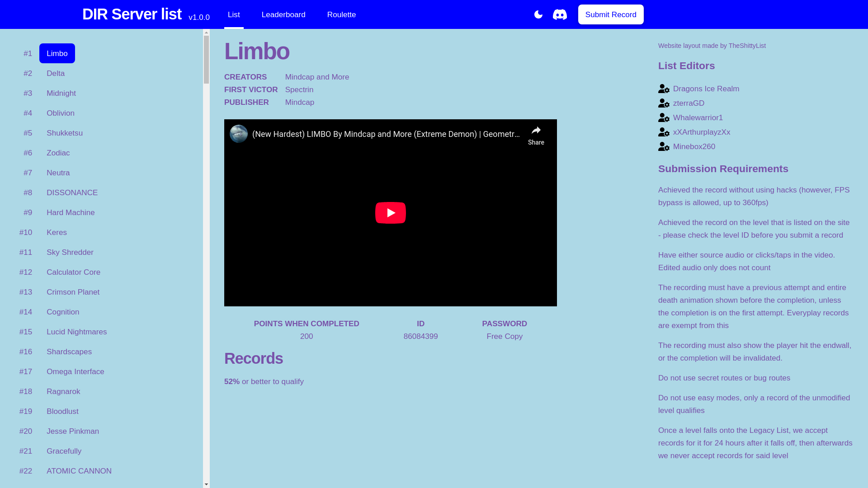The image size is (868, 488).
Task: Select the Neutra level
Action: tap(58, 173)
